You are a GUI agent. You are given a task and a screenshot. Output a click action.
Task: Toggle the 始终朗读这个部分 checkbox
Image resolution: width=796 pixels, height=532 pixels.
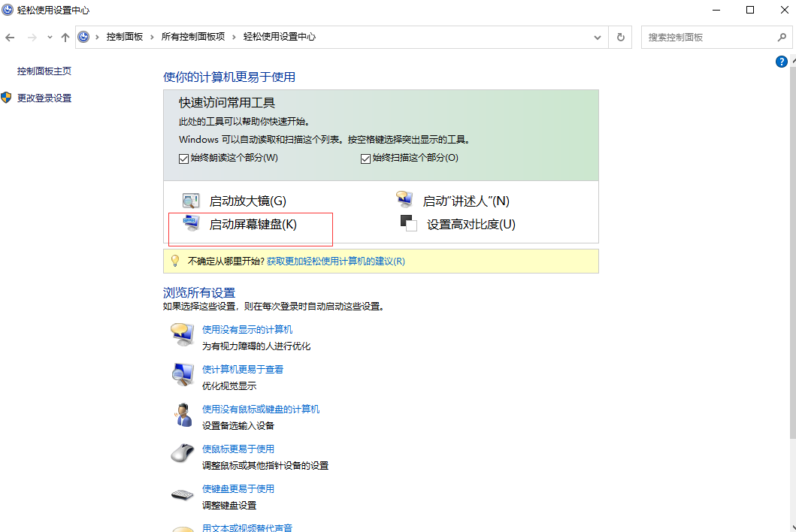(183, 159)
